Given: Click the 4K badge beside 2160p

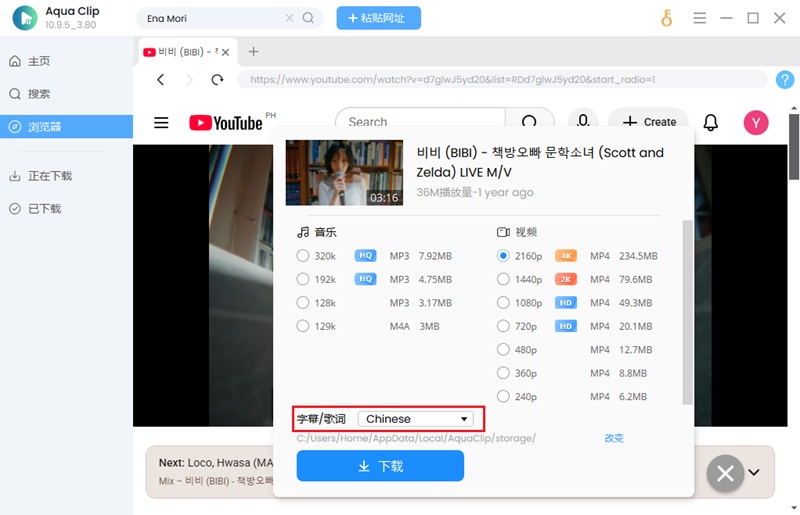Looking at the screenshot, I should pos(566,256).
